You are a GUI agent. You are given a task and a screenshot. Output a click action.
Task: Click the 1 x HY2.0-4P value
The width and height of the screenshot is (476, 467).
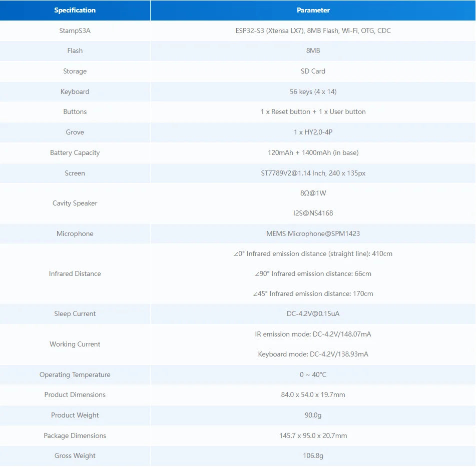pos(313,132)
